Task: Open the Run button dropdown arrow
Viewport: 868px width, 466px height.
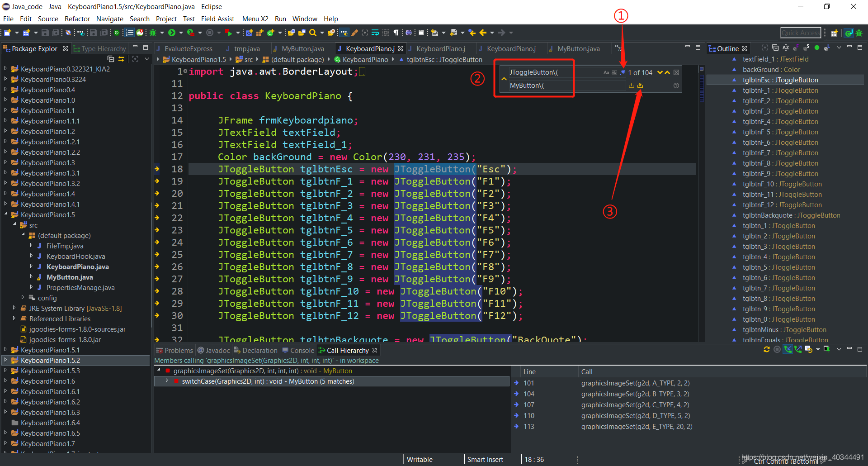Action: coord(181,33)
